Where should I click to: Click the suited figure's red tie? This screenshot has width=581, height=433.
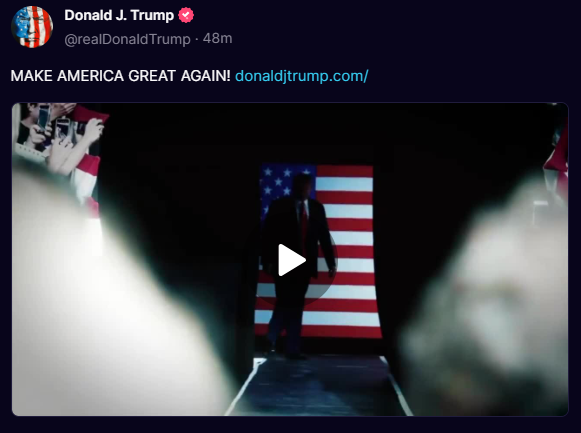tap(304, 228)
